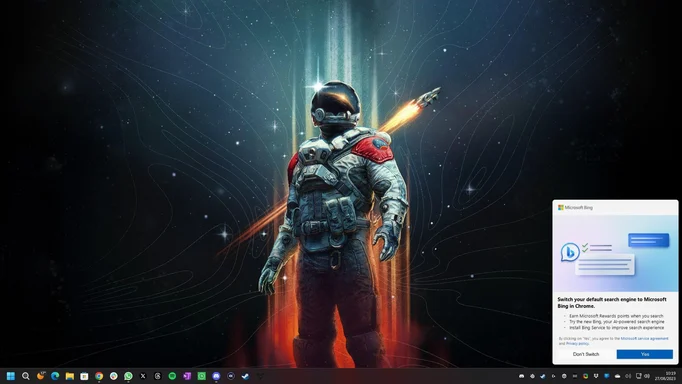This screenshot has width=682, height=384.
Task: Click Don't Switch in Bing popup
Action: point(586,354)
